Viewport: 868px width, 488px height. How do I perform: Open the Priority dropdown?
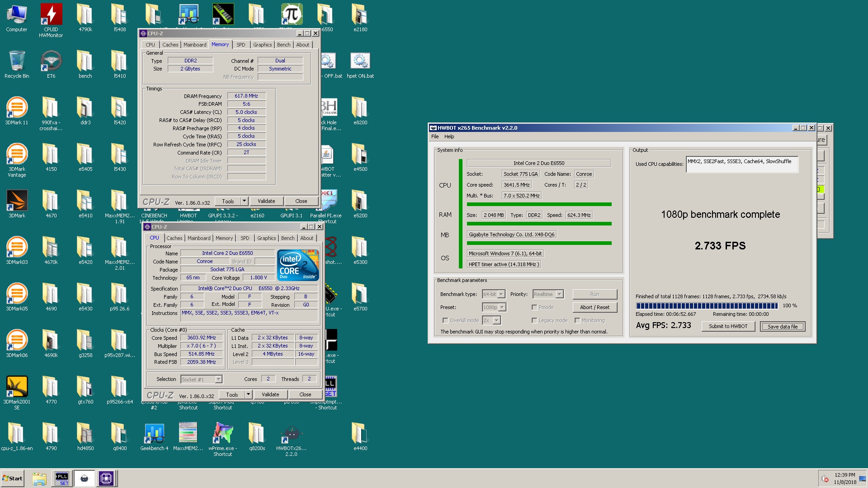pos(548,294)
